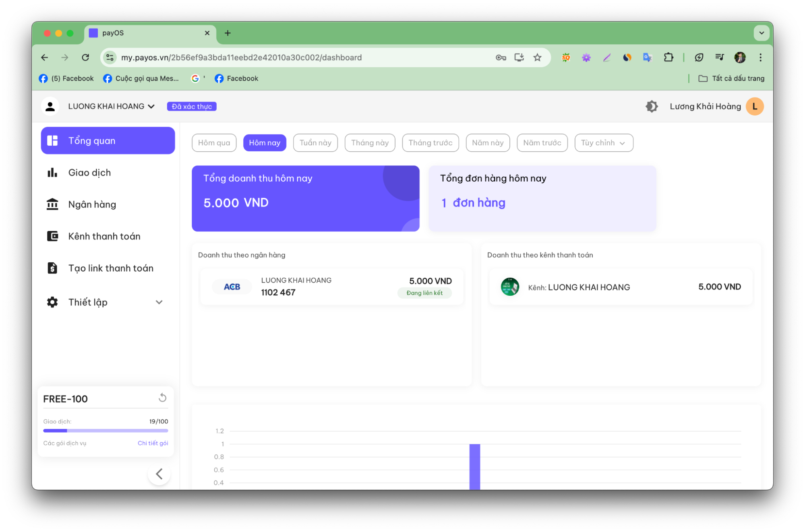
Task: Click the green payment channel logo
Action: [509, 287]
